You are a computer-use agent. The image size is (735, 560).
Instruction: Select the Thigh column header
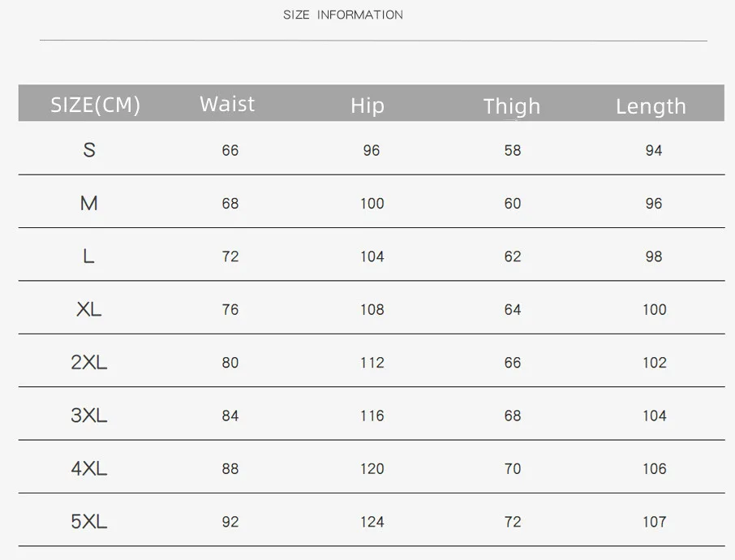pos(512,106)
